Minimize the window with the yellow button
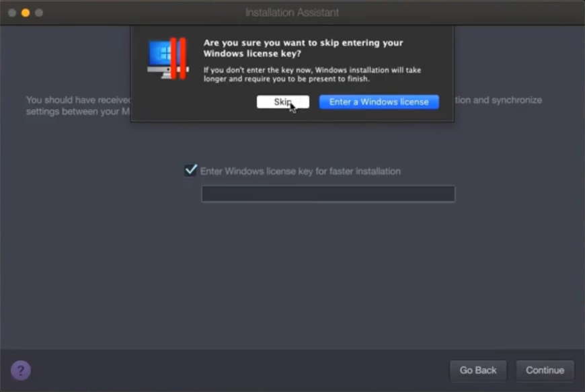 (26, 13)
